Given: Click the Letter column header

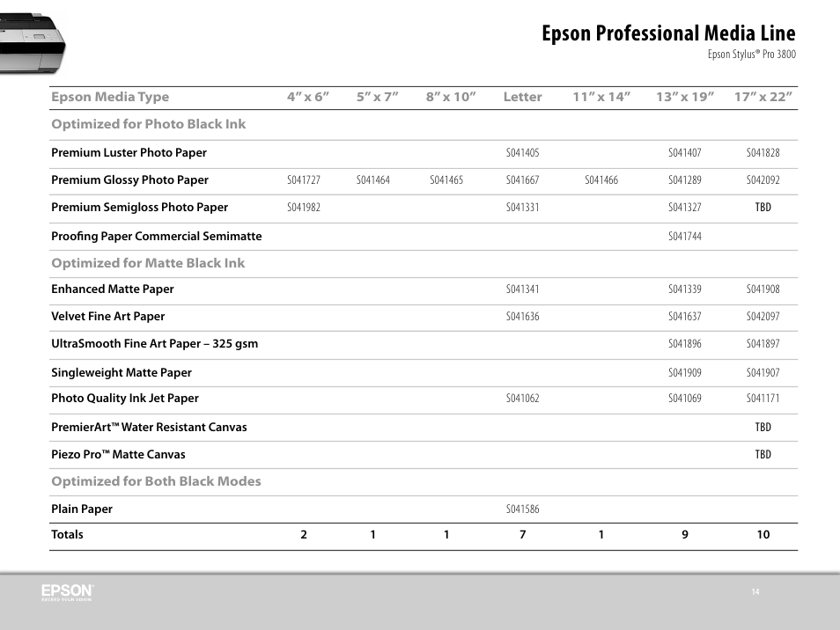Looking at the screenshot, I should (x=522, y=97).
